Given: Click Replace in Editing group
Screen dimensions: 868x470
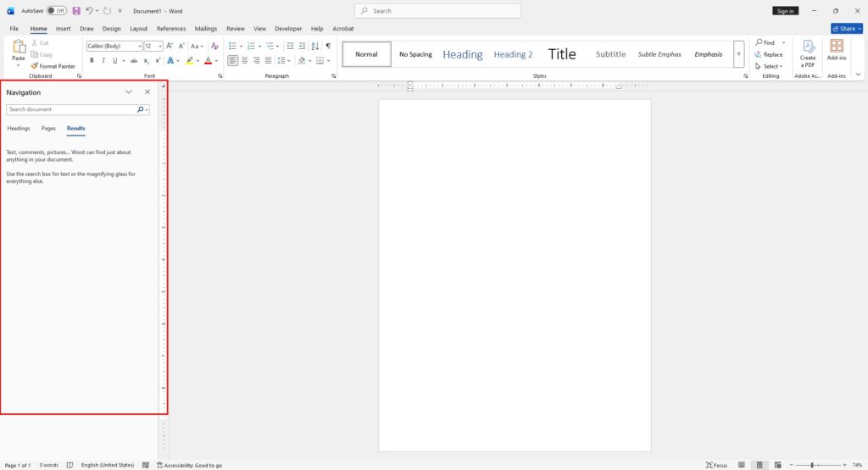Looking at the screenshot, I should tap(769, 55).
